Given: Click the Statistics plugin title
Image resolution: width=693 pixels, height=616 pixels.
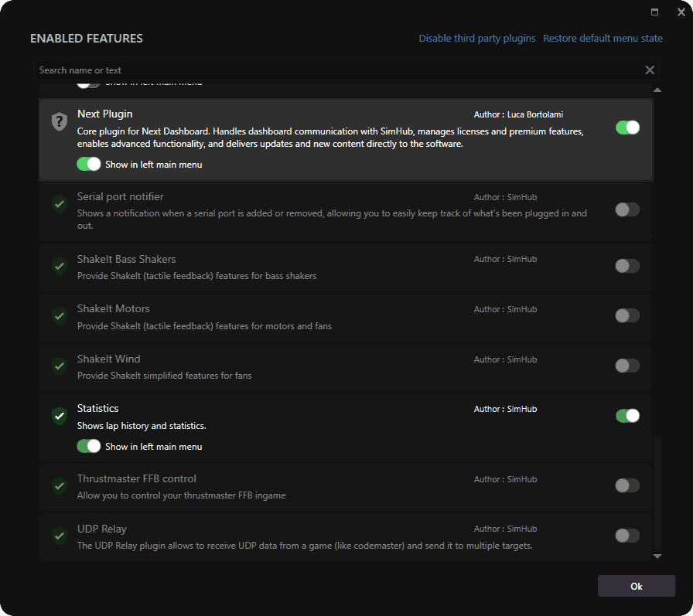Looking at the screenshot, I should [97, 408].
